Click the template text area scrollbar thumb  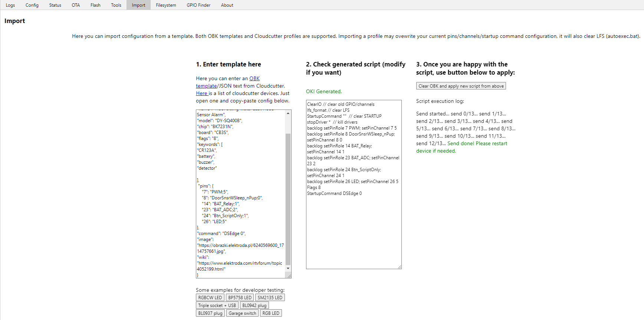(x=288, y=199)
